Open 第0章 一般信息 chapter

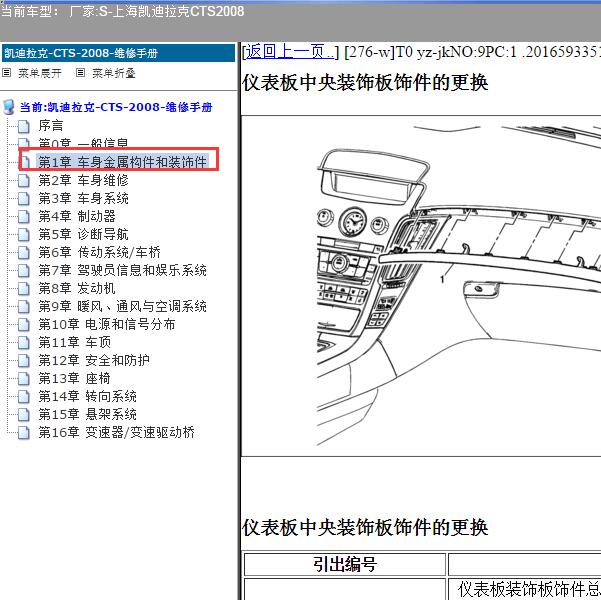tap(83, 144)
